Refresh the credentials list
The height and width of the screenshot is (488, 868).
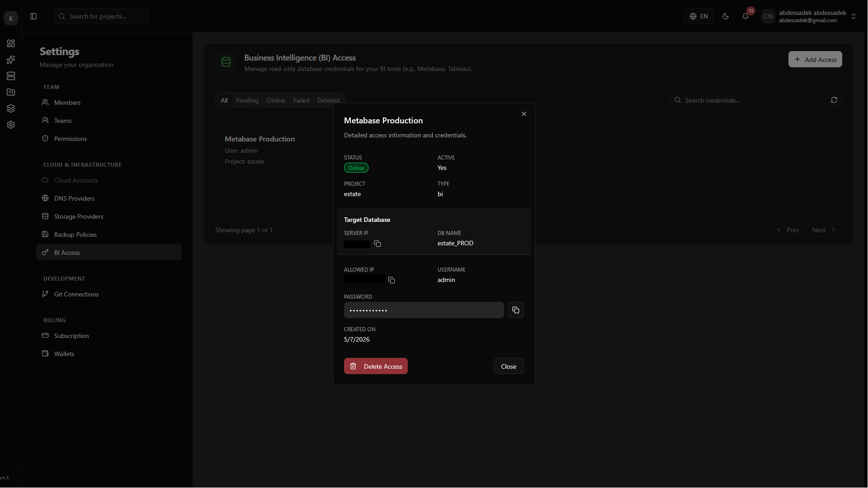[834, 100]
